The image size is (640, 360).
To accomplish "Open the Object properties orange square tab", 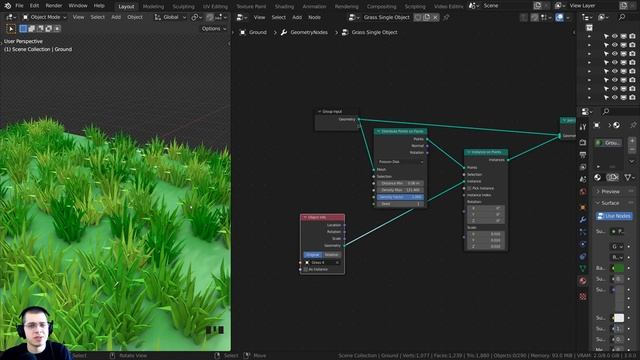I will click(x=583, y=207).
